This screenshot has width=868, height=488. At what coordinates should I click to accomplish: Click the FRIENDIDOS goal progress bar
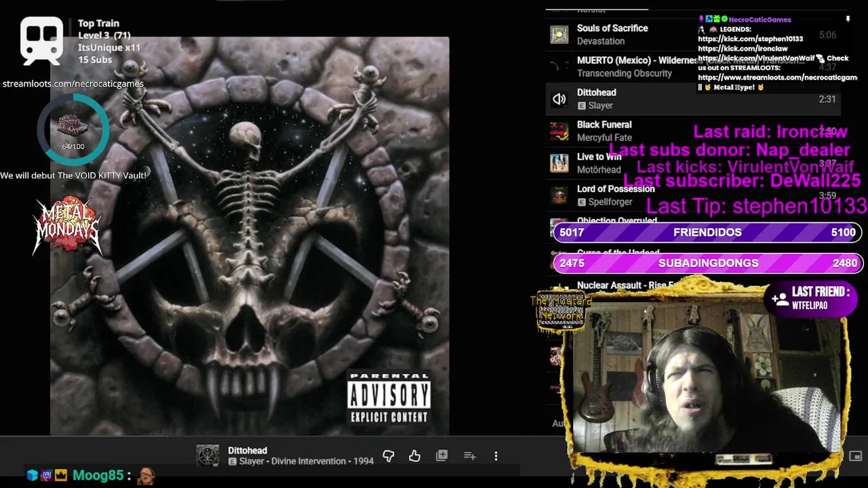pos(707,232)
